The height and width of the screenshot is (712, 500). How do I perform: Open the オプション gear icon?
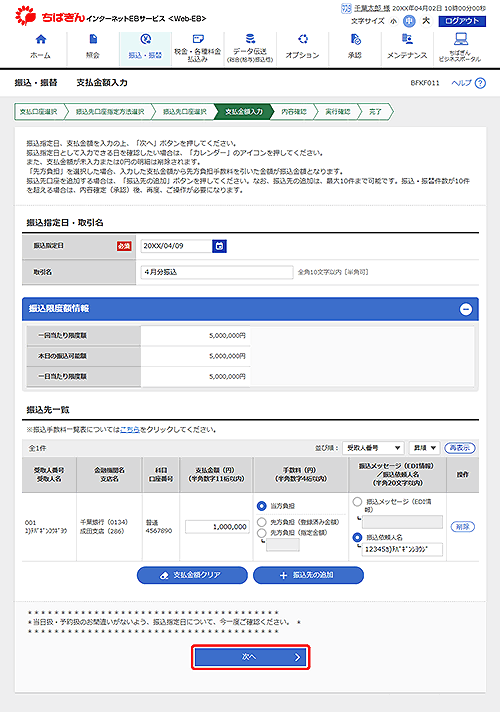(302, 39)
